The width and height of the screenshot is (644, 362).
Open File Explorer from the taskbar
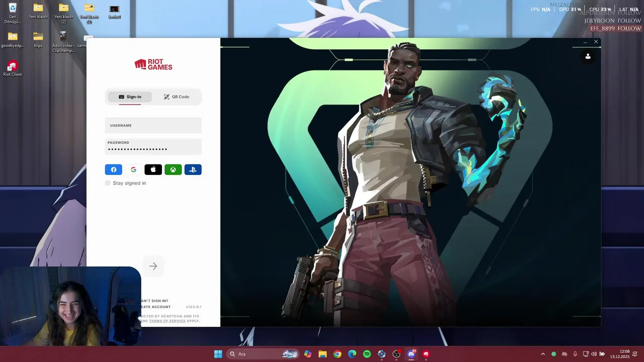click(323, 354)
